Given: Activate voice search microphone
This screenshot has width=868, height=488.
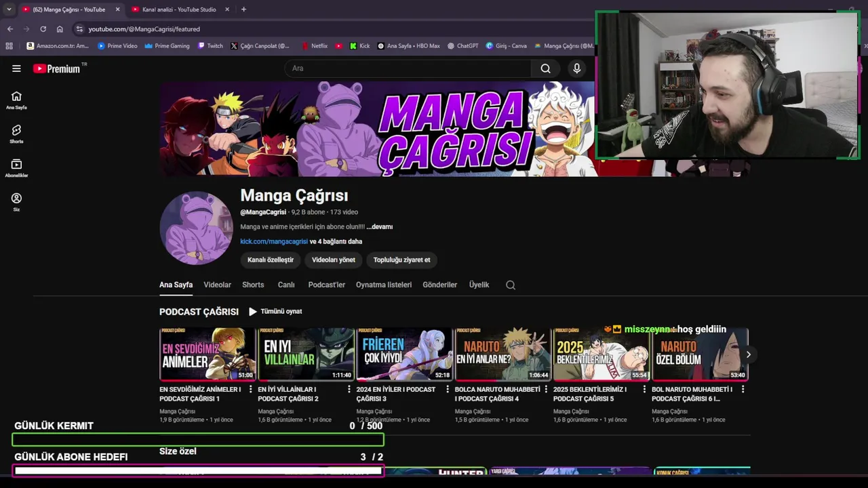Looking at the screenshot, I should pos(577,68).
